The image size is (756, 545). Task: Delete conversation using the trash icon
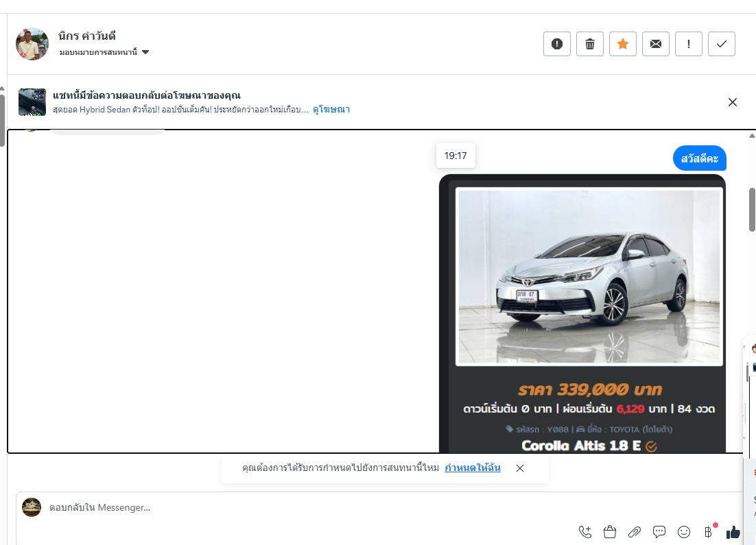pyautogui.click(x=590, y=44)
